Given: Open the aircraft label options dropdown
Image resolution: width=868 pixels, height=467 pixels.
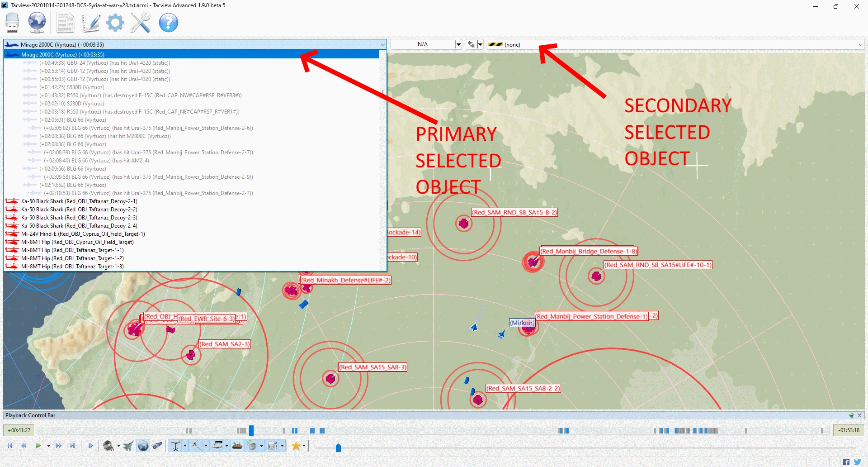Looking at the screenshot, I should point(226,446).
